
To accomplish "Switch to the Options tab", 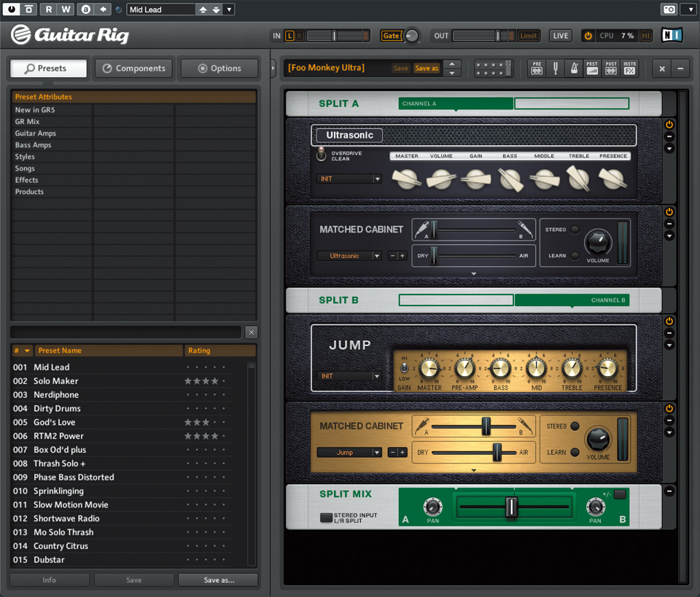I will click(219, 69).
